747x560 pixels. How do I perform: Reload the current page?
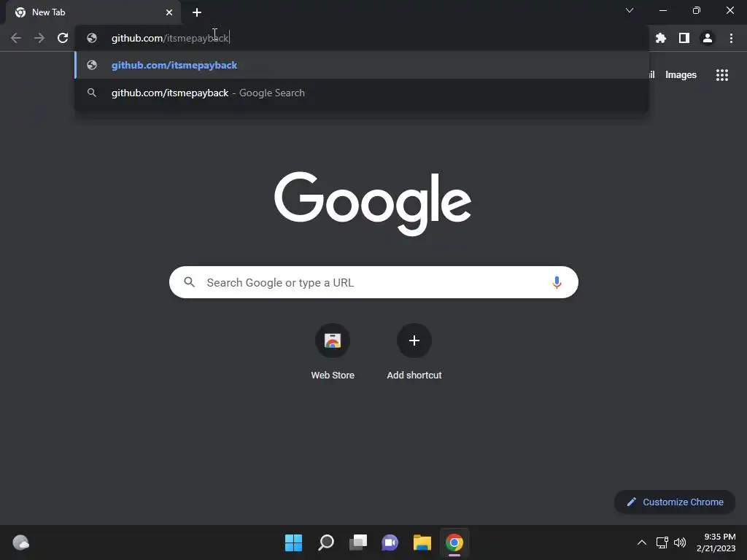click(63, 38)
